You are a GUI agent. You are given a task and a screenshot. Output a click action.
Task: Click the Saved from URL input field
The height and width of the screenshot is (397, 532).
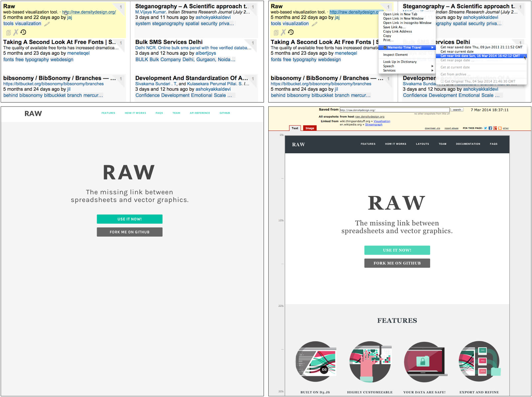394,110
